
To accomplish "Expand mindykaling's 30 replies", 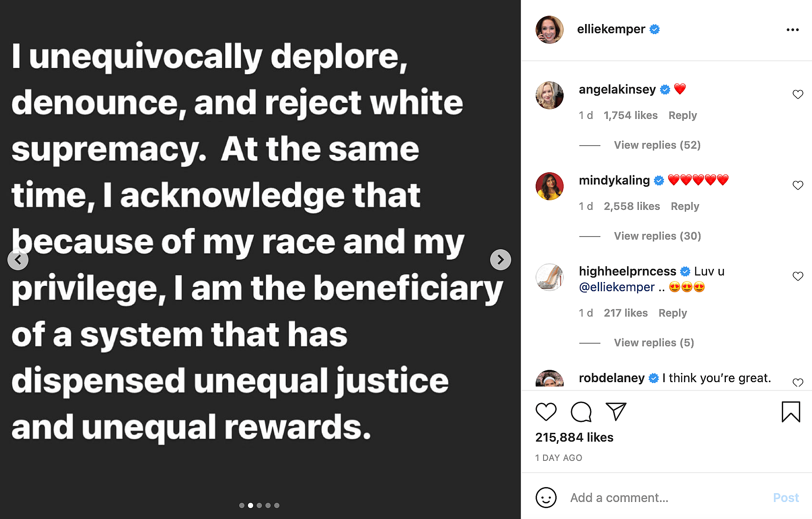I will (x=657, y=236).
